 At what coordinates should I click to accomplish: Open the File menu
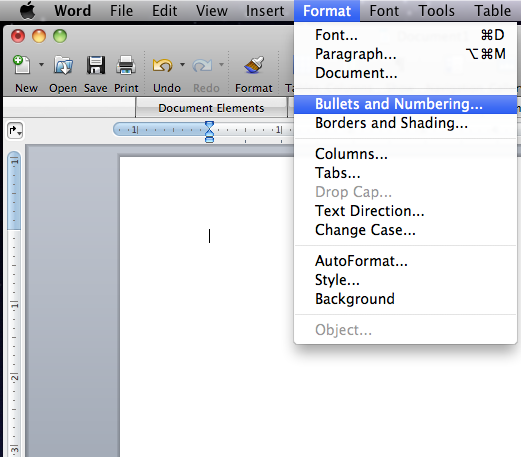tap(121, 11)
